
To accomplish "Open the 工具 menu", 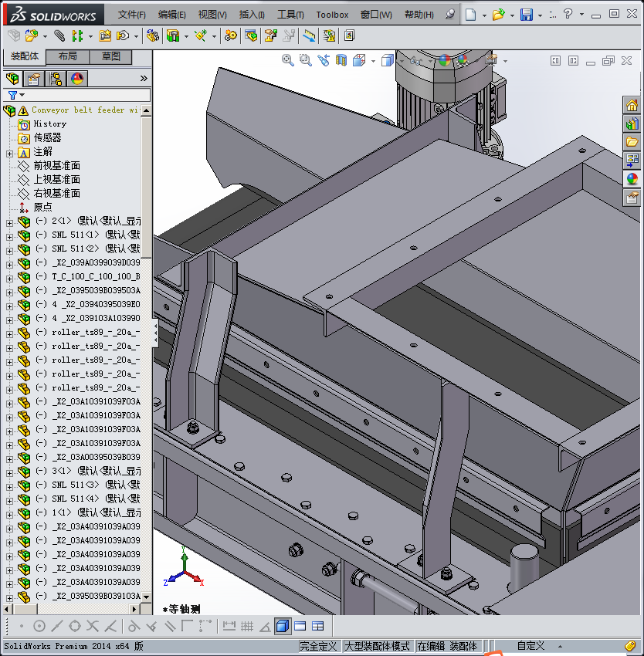I will coord(290,15).
